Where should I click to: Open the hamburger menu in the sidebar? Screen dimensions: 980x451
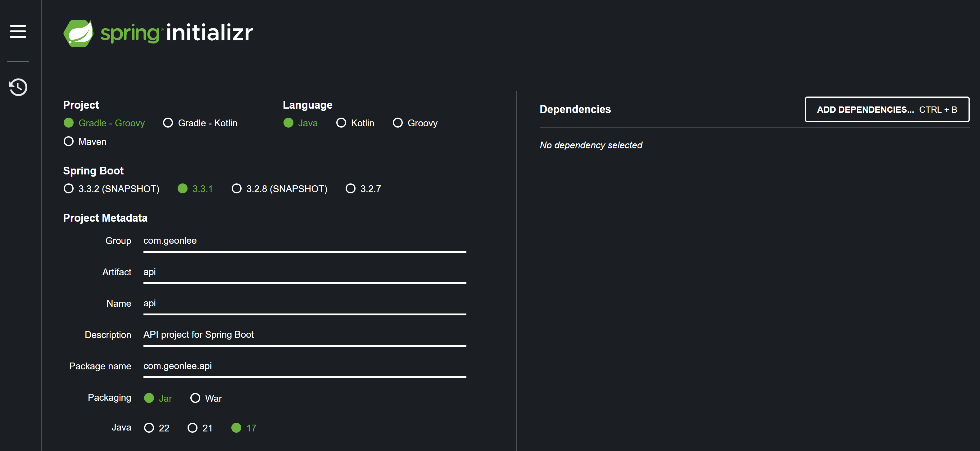(18, 31)
